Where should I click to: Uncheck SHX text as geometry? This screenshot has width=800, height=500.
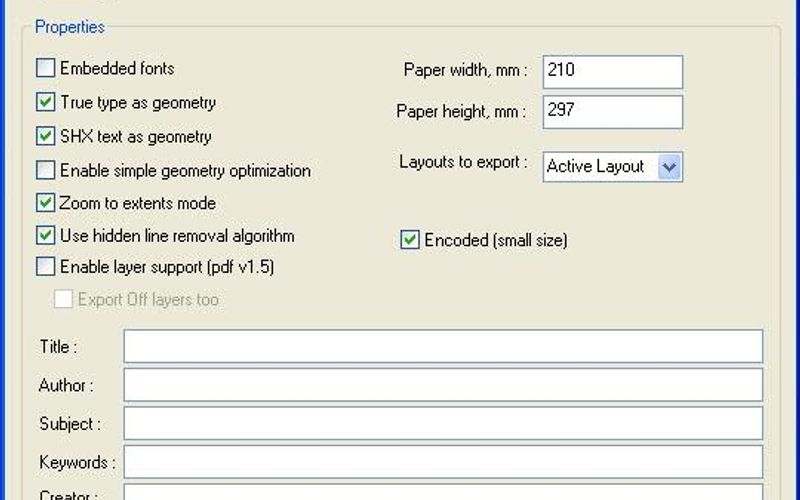pyautogui.click(x=45, y=136)
